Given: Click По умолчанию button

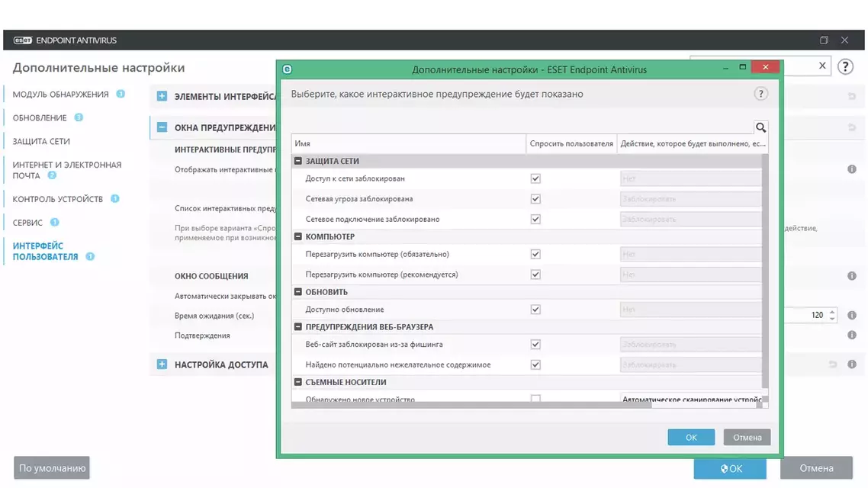Looking at the screenshot, I should click(52, 468).
